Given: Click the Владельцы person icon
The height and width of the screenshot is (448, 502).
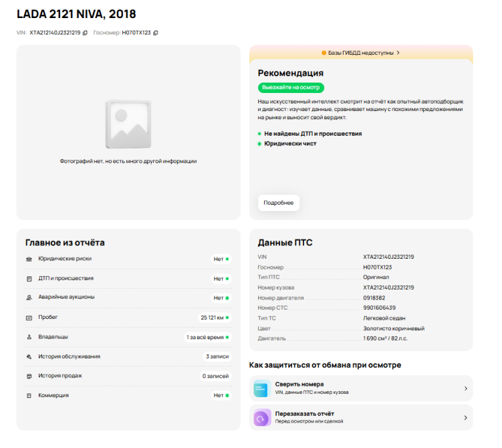Looking at the screenshot, I should click(29, 337).
